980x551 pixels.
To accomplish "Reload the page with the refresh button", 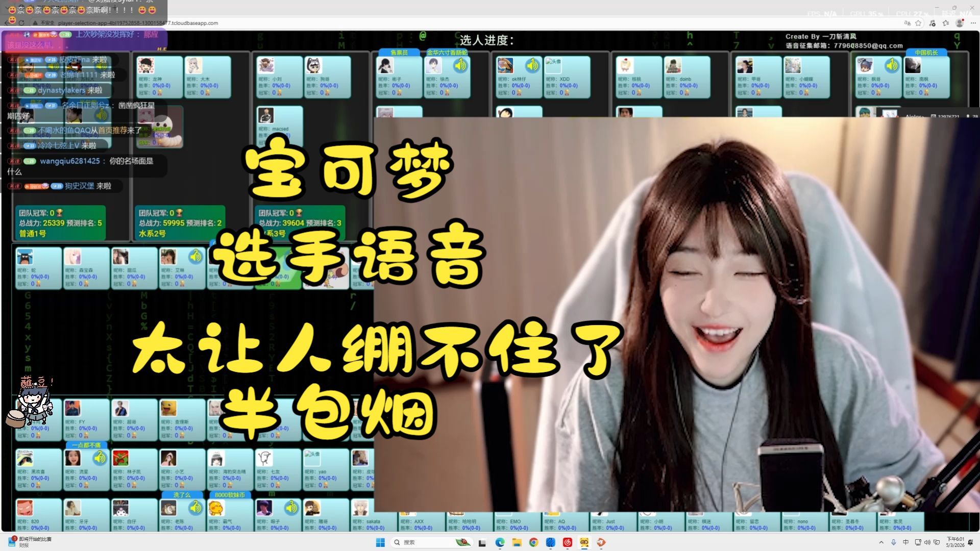I will [x=21, y=23].
